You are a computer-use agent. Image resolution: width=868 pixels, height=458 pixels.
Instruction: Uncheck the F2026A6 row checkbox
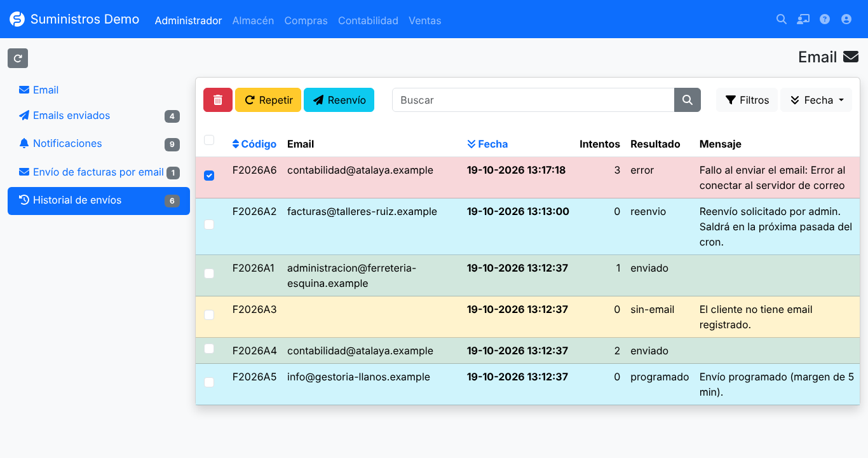(209, 176)
